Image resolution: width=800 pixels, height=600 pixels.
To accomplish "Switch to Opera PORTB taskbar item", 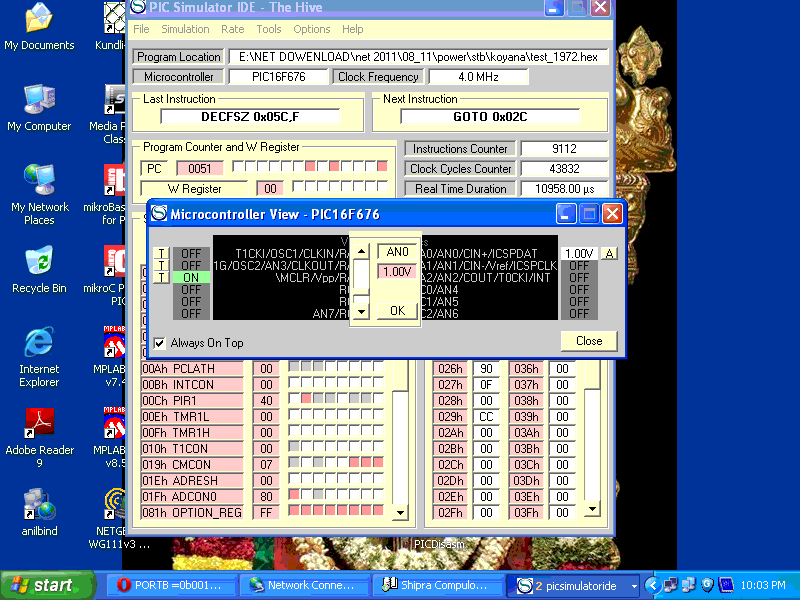I will pos(172,585).
